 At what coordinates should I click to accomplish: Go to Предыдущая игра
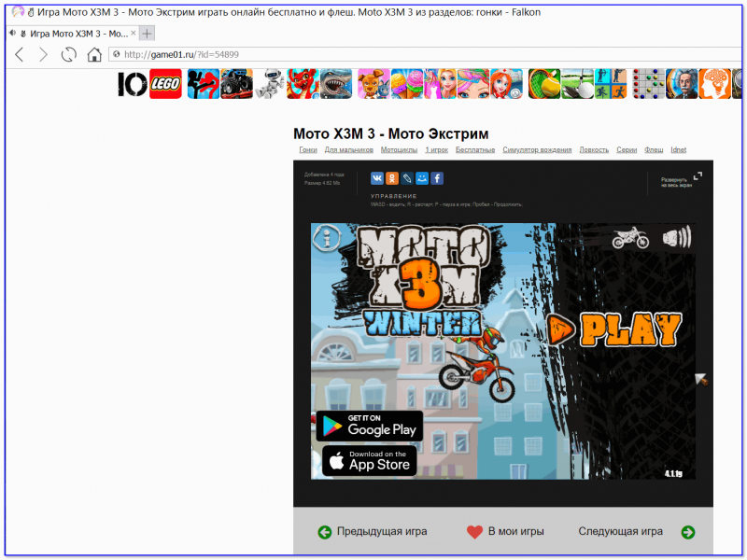[x=373, y=531]
